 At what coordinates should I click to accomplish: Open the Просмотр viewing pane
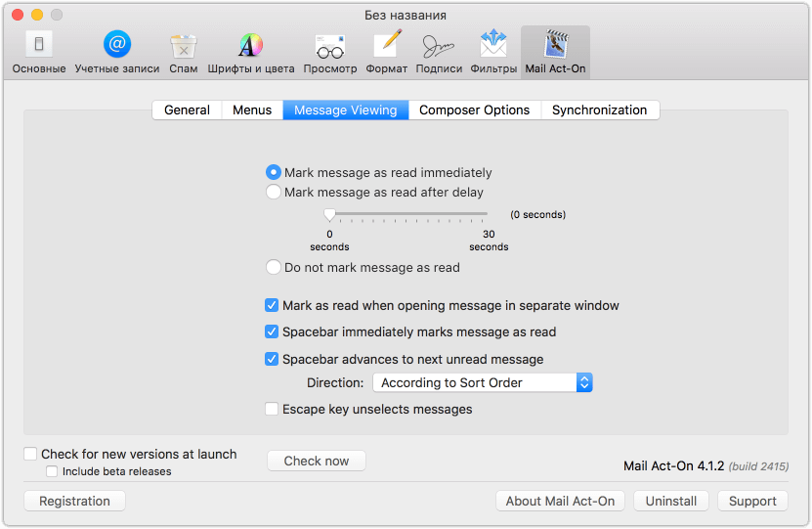point(330,53)
